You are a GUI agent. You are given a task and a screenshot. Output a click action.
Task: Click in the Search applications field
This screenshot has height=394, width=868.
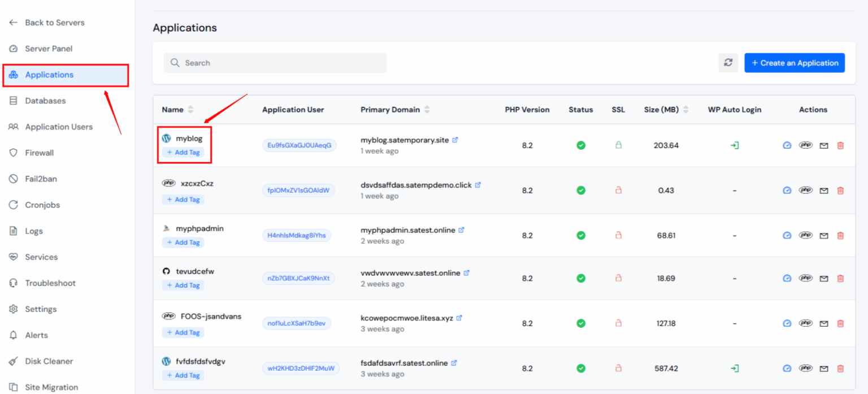pos(275,63)
